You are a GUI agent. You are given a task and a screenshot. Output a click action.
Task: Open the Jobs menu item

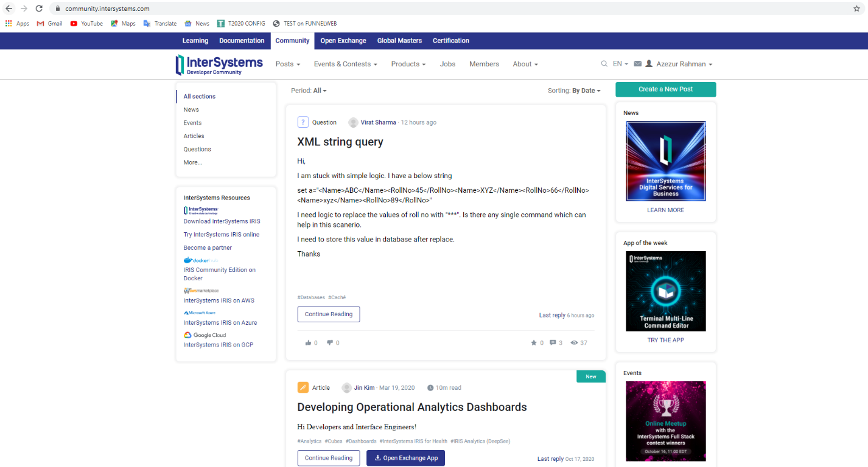click(447, 64)
